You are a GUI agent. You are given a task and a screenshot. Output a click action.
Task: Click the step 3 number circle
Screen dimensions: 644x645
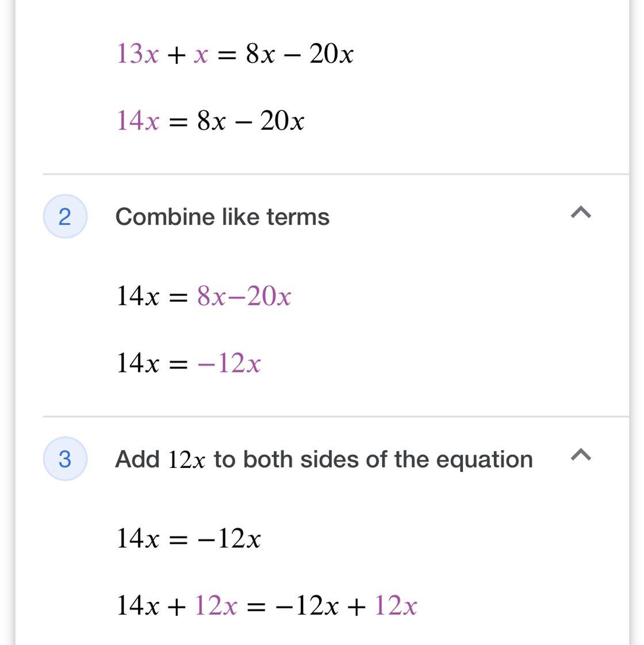pyautogui.click(x=65, y=459)
